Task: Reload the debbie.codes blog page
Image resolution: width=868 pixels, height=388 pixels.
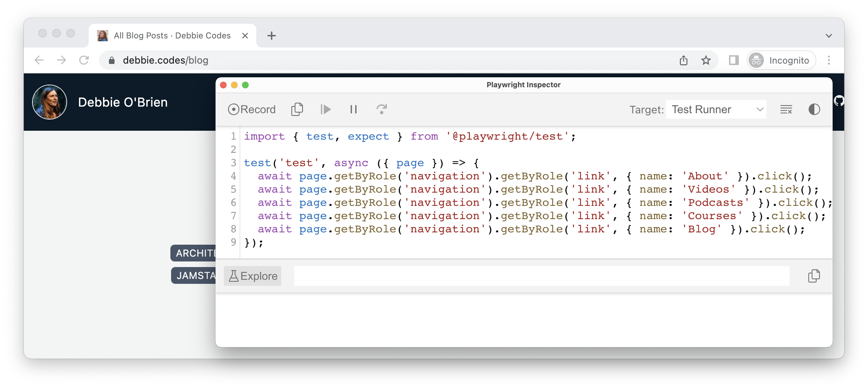Action: 84,60
